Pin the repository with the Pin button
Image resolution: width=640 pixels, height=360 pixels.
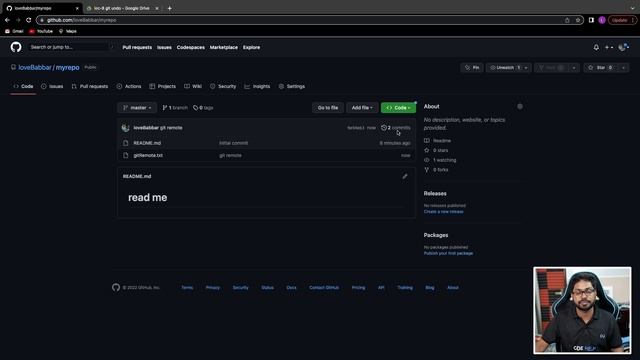click(x=472, y=68)
